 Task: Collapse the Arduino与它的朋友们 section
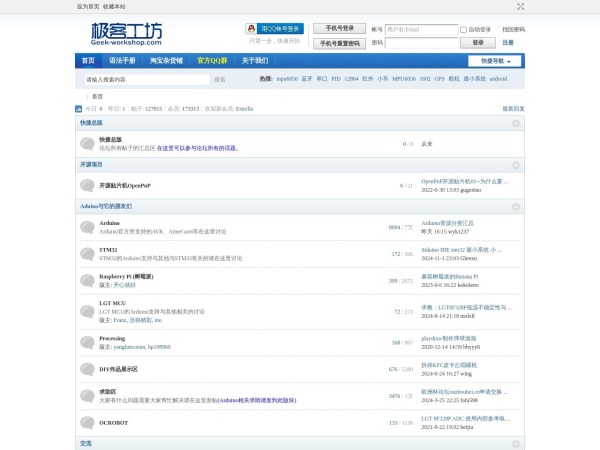[516, 206]
